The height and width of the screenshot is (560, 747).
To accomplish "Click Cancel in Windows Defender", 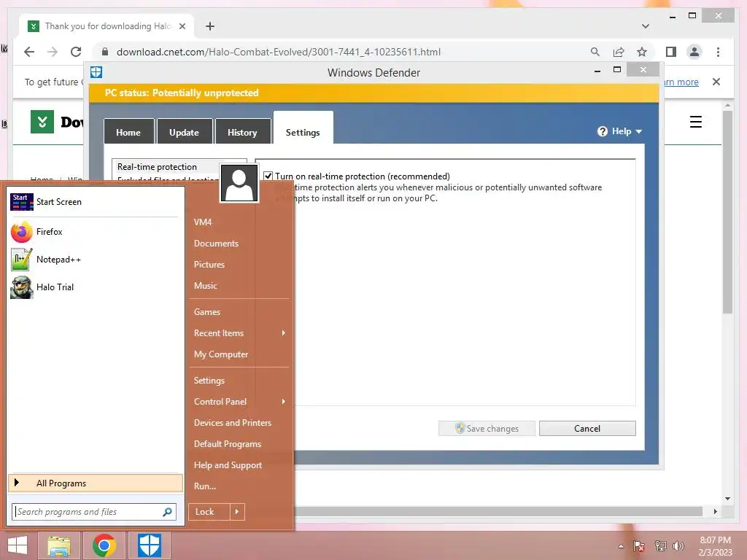I will [x=587, y=429].
